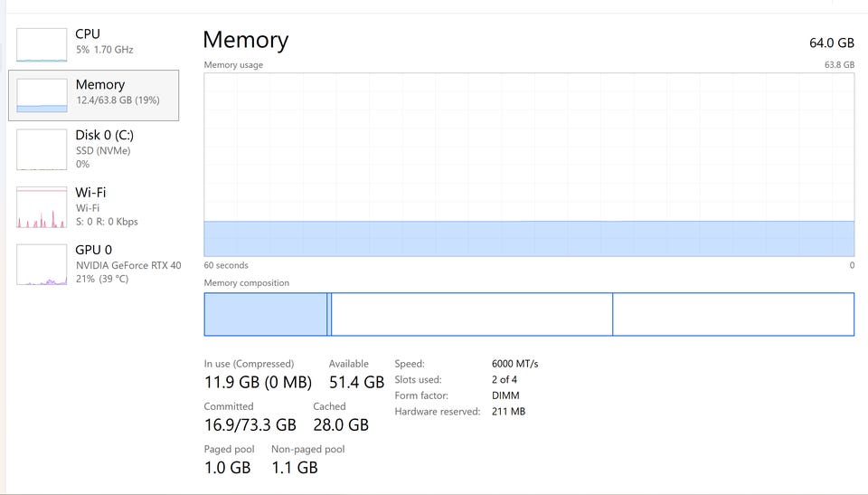This screenshot has width=868, height=495.
Task: Click the Cached value 28.0 GB
Action: click(341, 424)
